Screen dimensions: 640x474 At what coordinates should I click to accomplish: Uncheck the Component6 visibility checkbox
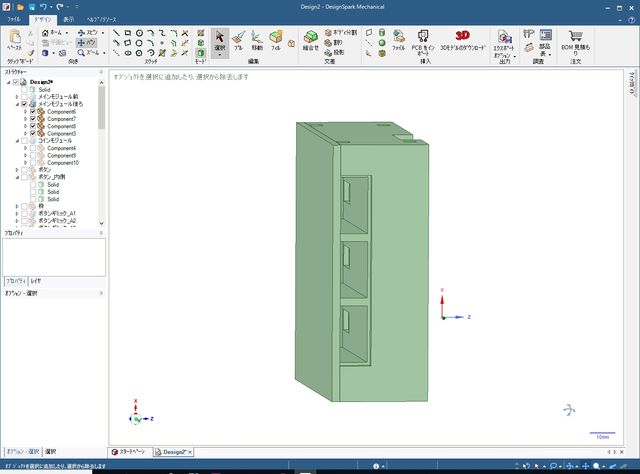pyautogui.click(x=33, y=111)
